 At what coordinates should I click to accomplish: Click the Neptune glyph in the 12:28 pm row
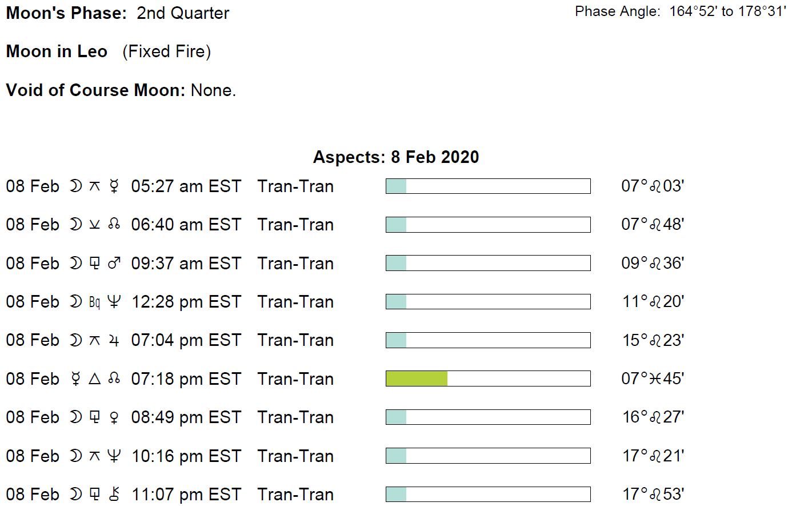[114, 301]
